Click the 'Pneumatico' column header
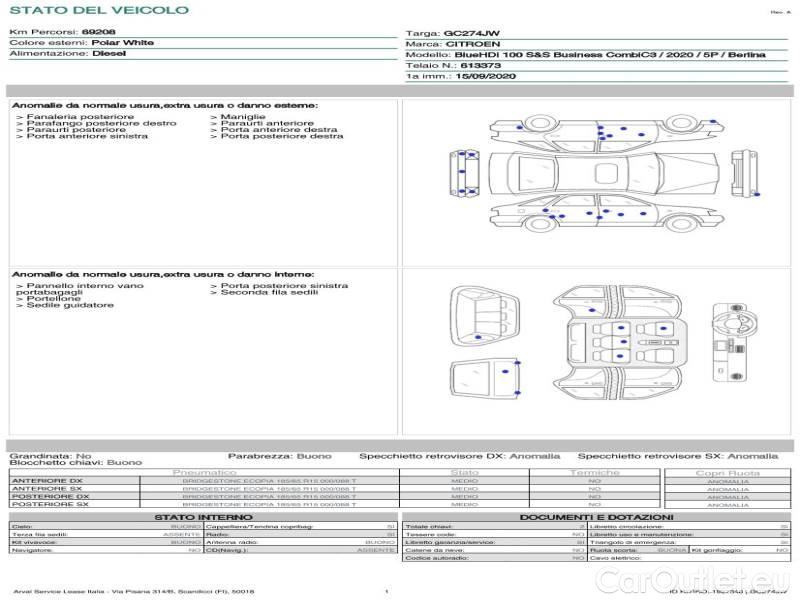Screen dimensions: 800x600 pyautogui.click(x=205, y=472)
